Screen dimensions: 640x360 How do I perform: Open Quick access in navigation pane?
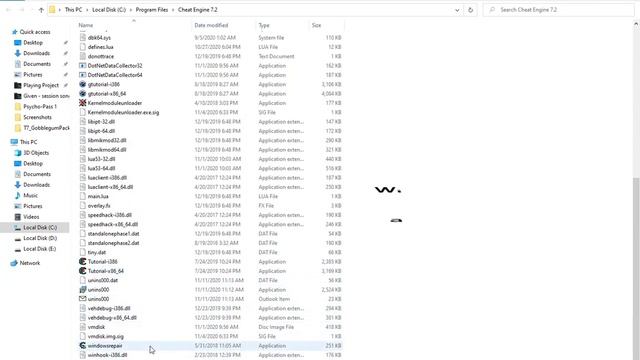tap(35, 32)
